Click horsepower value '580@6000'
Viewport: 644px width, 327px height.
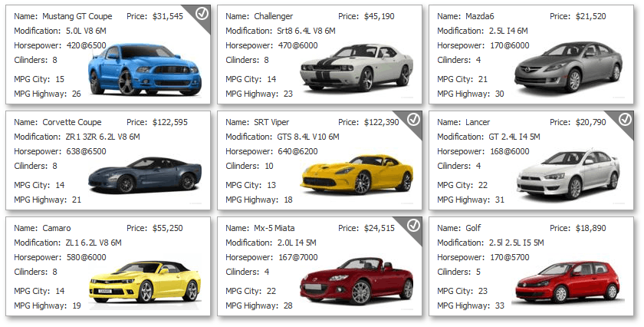click(x=86, y=257)
